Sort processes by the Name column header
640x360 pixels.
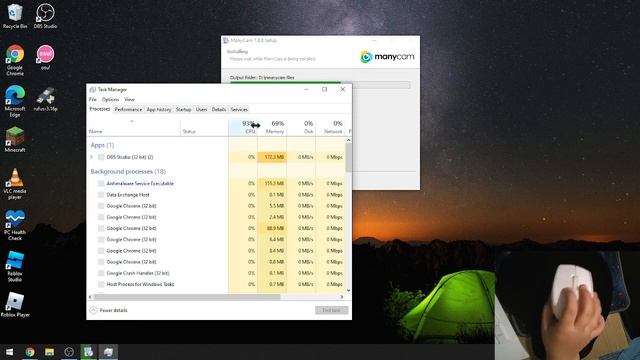(x=134, y=127)
